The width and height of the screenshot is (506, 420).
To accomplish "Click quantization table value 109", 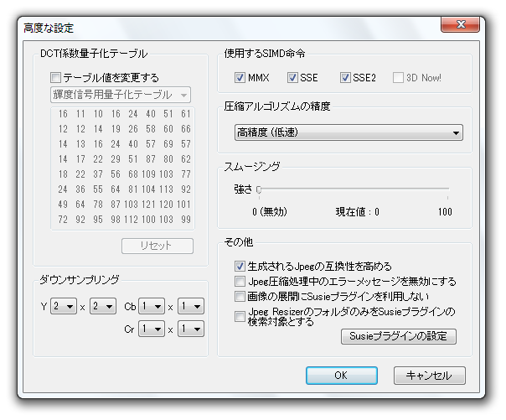I will point(148,174).
